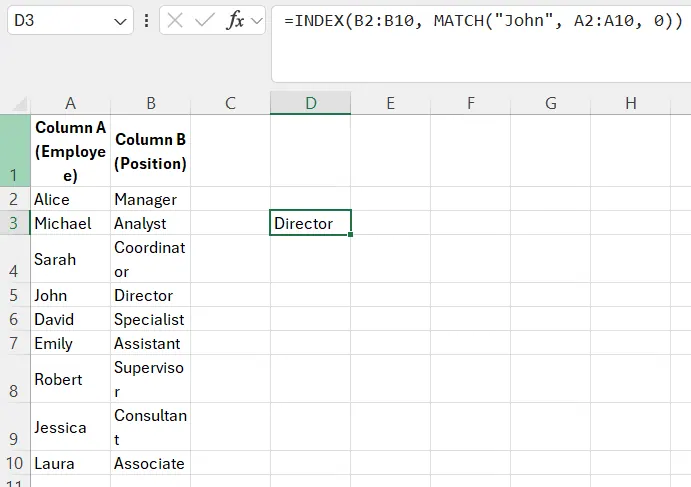Select the cell containing Jessica
This screenshot has height=487, width=691.
pyautogui.click(x=70, y=427)
